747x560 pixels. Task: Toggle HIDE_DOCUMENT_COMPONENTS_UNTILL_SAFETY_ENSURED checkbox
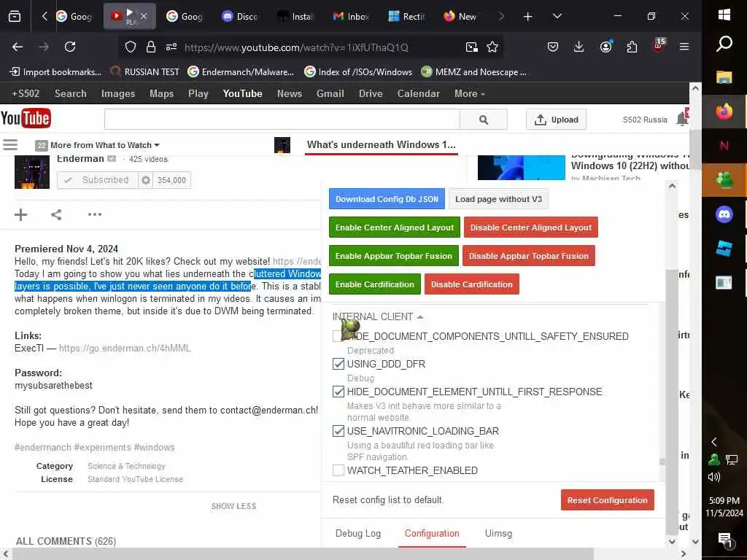[x=338, y=336]
